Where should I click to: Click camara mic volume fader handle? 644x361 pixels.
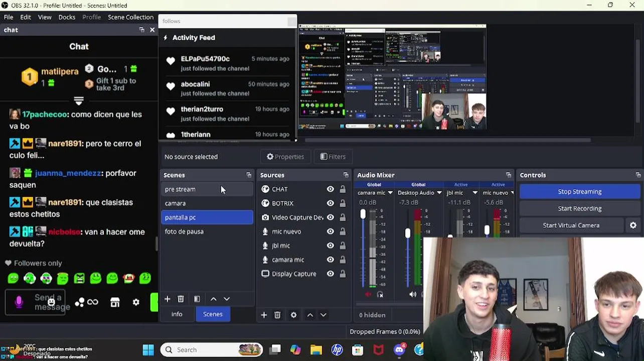pyautogui.click(x=363, y=215)
